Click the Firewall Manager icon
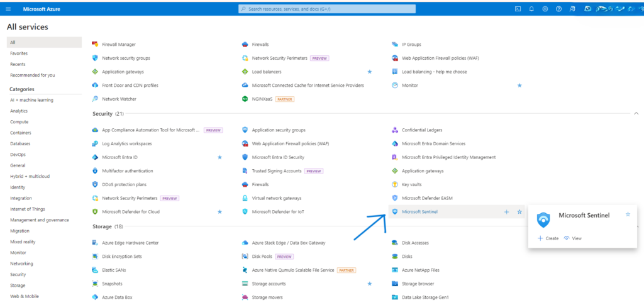This screenshot has height=305, width=644. (x=96, y=45)
